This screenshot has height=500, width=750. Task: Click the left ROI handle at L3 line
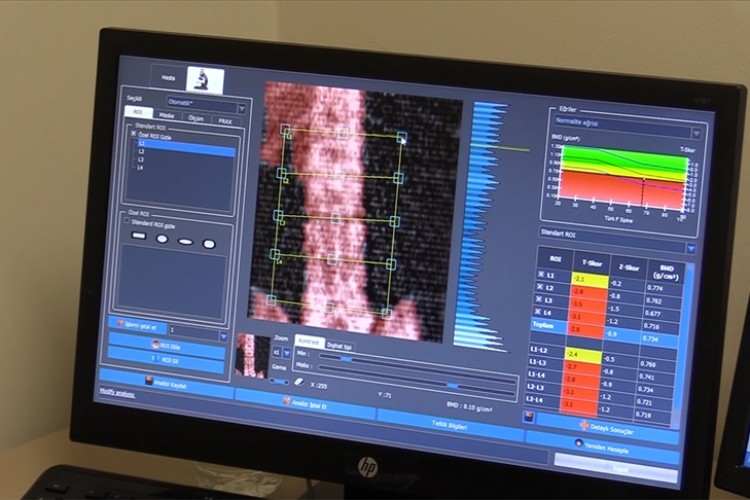tap(278, 215)
